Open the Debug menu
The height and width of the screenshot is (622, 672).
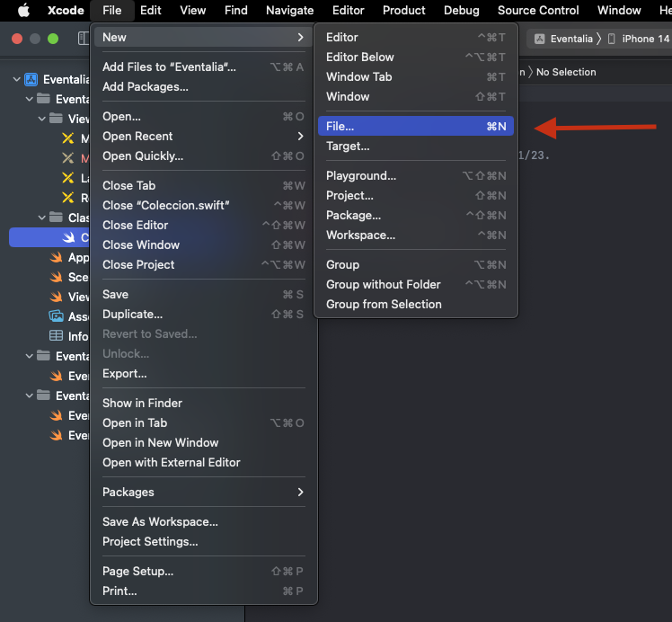(462, 10)
